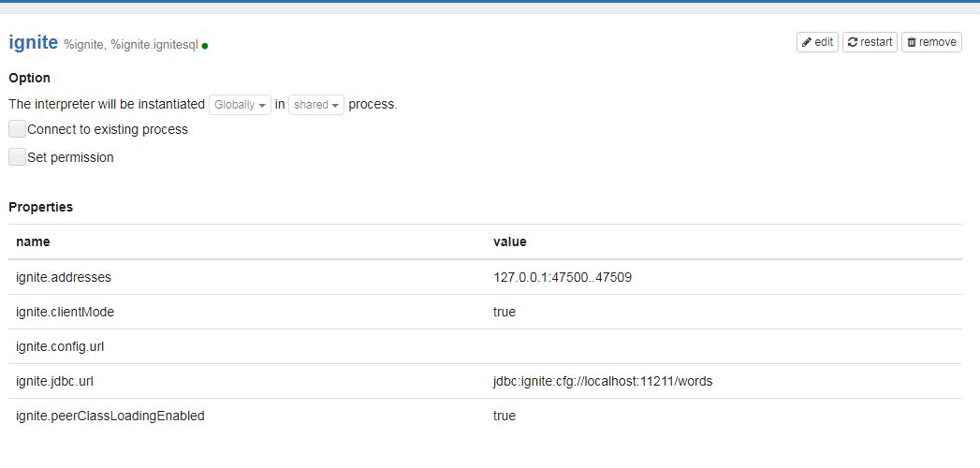Click the value column header

pyautogui.click(x=510, y=241)
